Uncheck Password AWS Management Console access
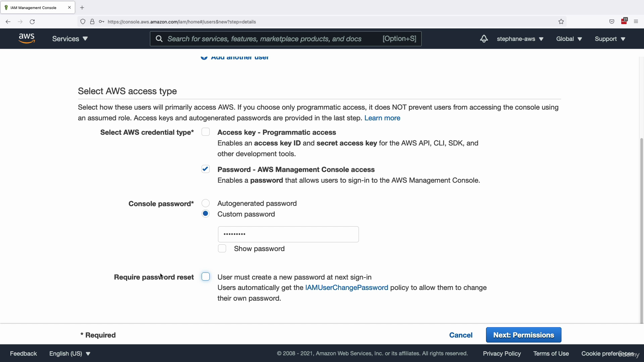644x362 pixels. click(x=206, y=169)
